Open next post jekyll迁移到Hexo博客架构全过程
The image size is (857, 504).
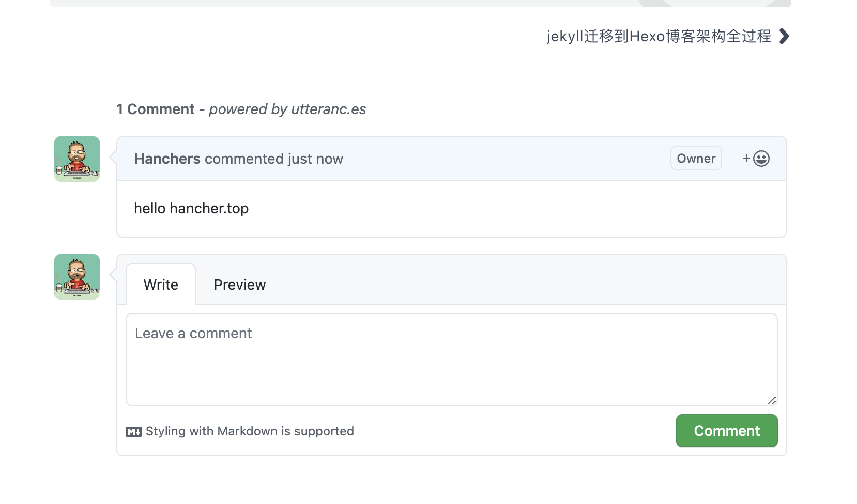[659, 37]
